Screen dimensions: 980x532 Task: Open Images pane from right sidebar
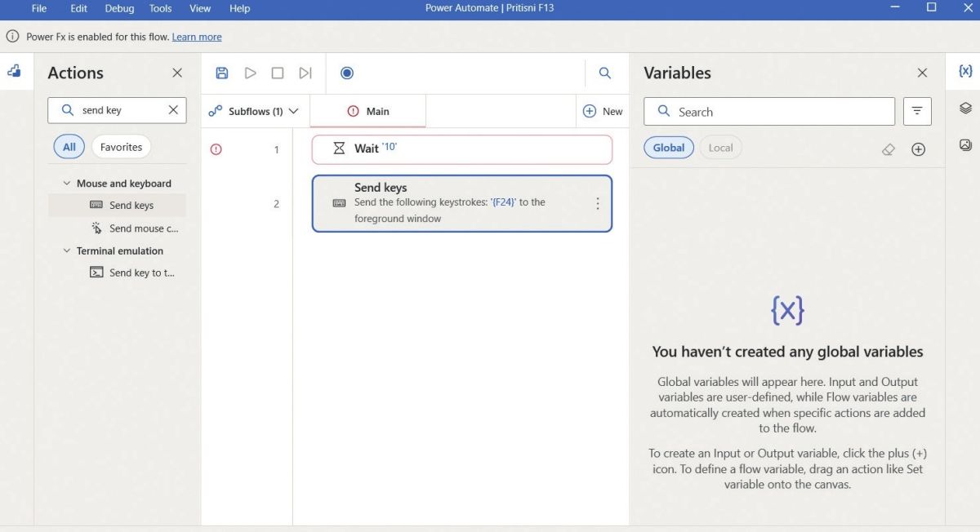(x=965, y=145)
